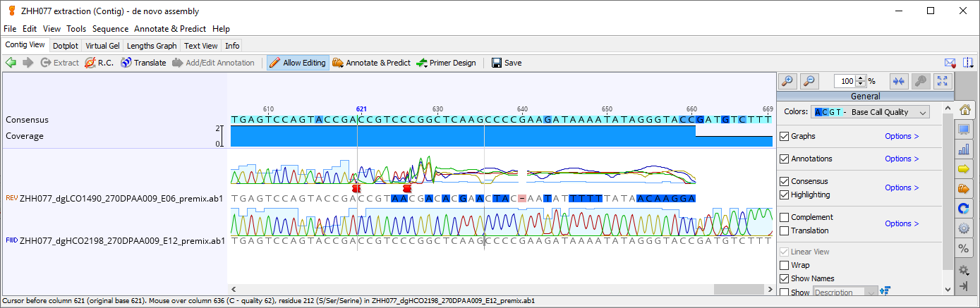Open Options for Annotations
Image resolution: width=980 pixels, height=308 pixels.
[x=902, y=159]
